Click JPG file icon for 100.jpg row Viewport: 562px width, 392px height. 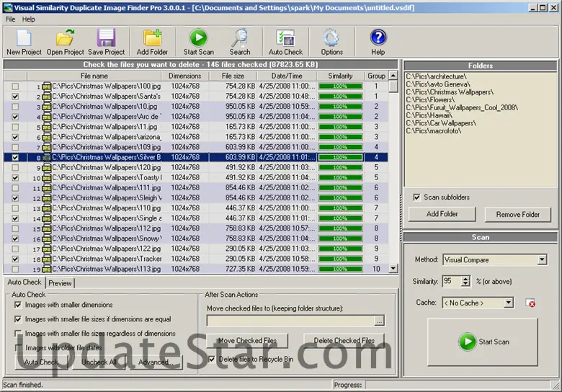[47, 86]
